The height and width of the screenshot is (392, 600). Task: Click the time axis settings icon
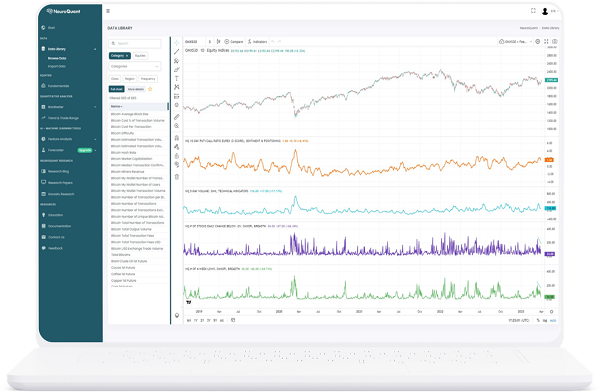point(551,312)
